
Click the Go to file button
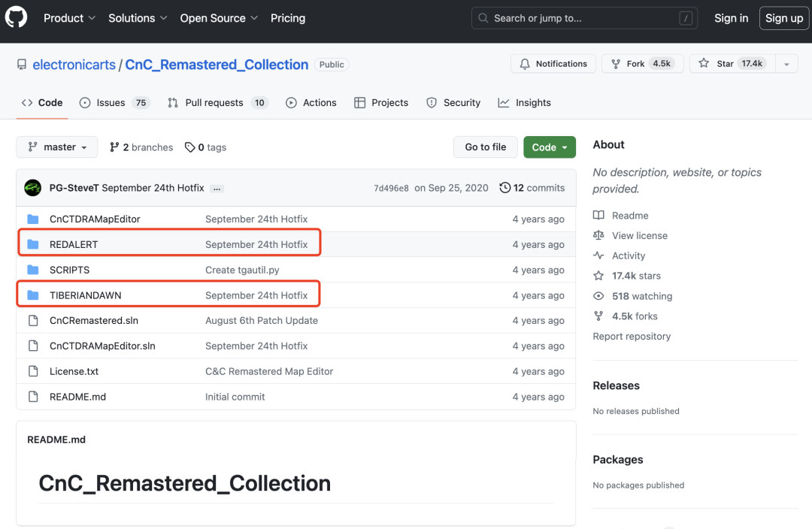tap(485, 147)
